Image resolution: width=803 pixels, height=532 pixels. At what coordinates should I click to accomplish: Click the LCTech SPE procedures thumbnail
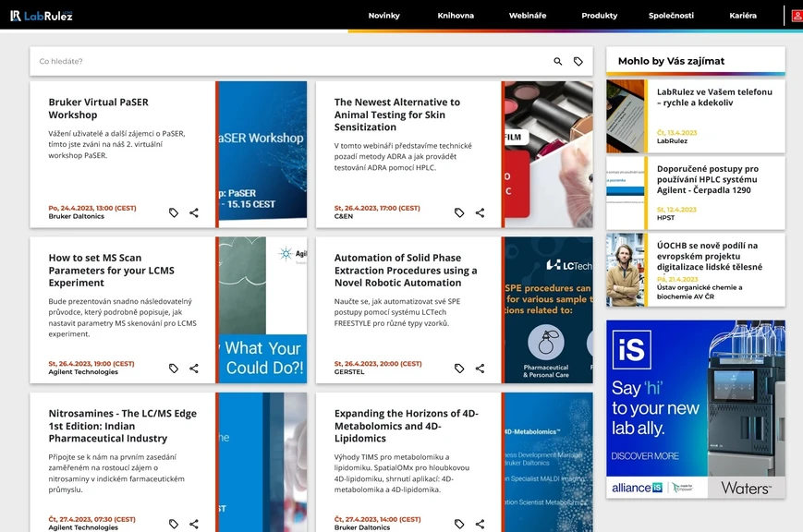pos(549,309)
